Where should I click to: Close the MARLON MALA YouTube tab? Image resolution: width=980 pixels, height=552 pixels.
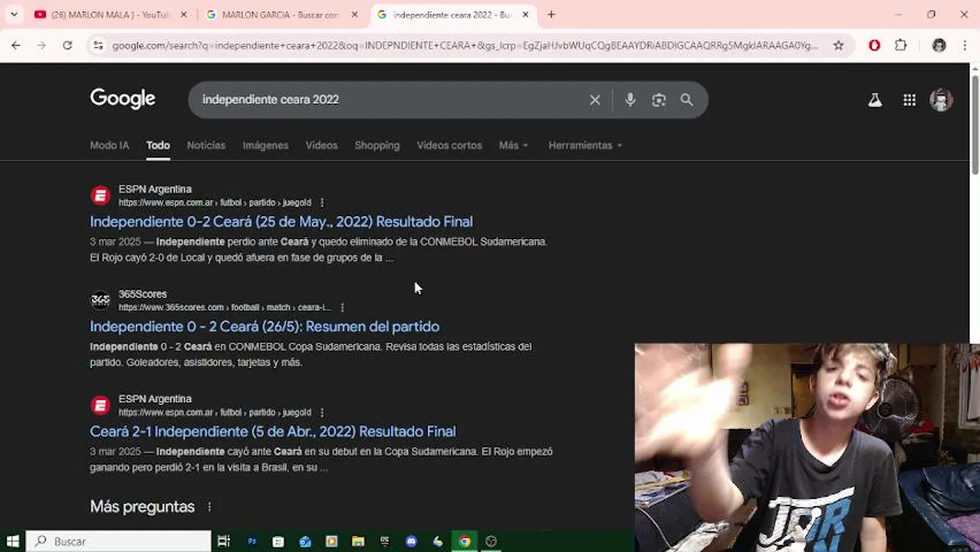[183, 15]
